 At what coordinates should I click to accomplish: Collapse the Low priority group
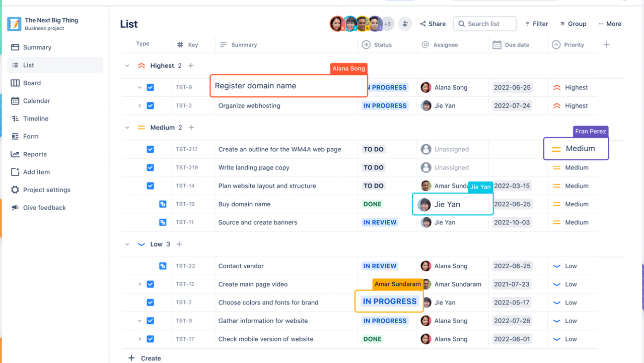tap(127, 244)
